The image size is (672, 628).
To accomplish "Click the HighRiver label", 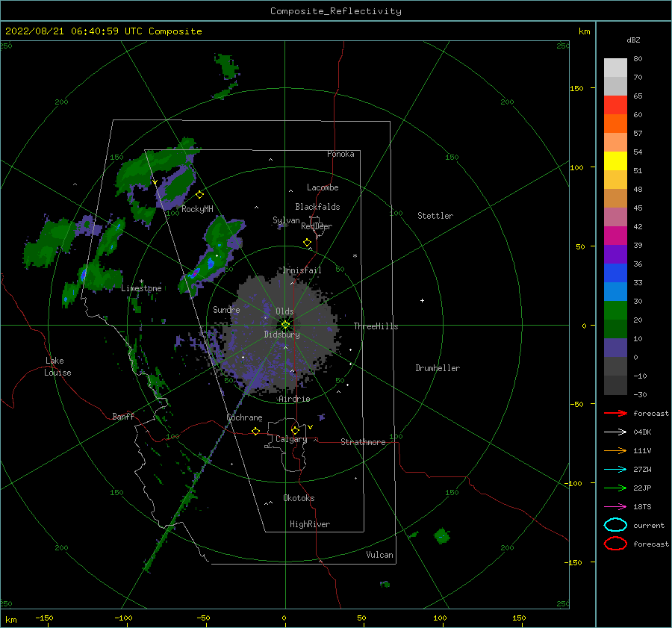I will 309,524.
